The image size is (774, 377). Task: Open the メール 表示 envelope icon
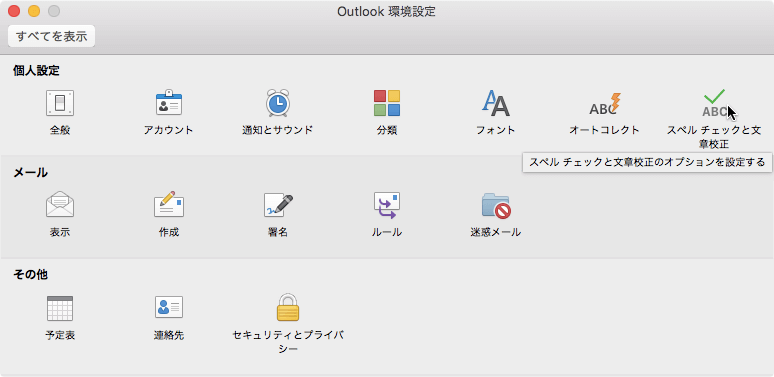pyautogui.click(x=60, y=204)
